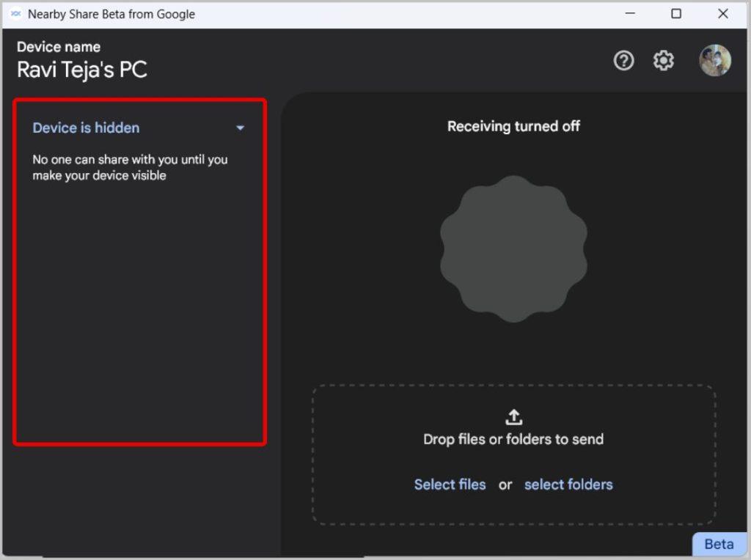Expand the device visibility dropdown arrow
Viewport: 751px width, 560px height.
click(241, 128)
